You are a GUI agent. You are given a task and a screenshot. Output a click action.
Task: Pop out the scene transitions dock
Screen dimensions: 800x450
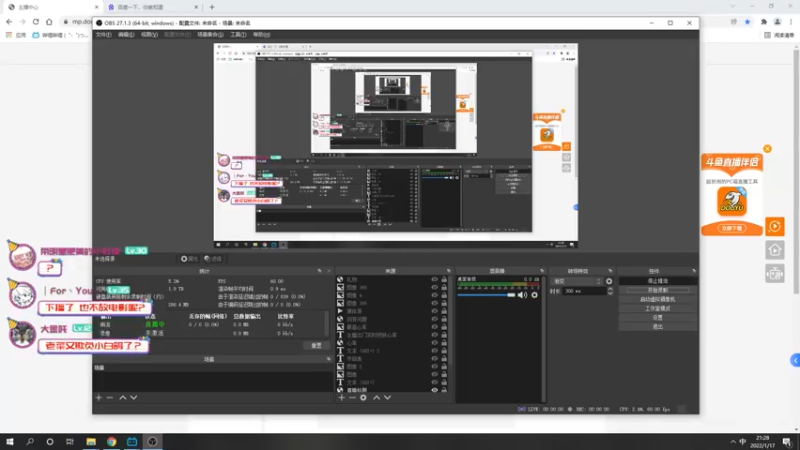point(610,271)
